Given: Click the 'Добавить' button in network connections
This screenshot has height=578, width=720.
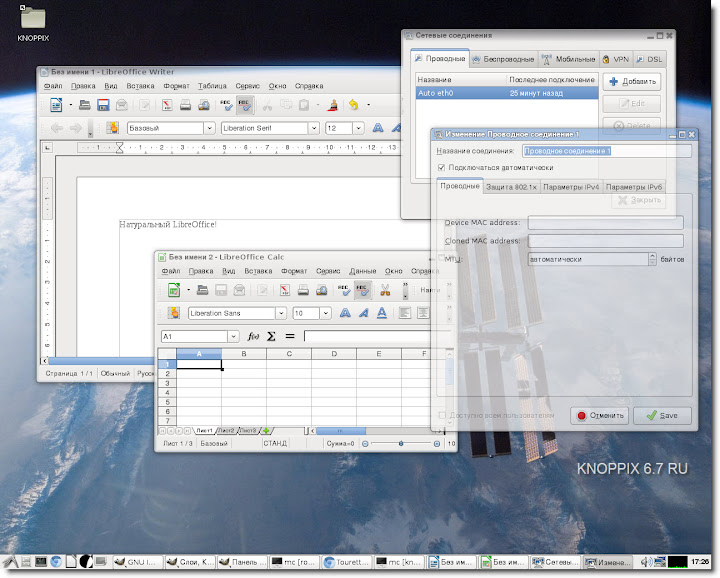Looking at the screenshot, I should (x=632, y=81).
